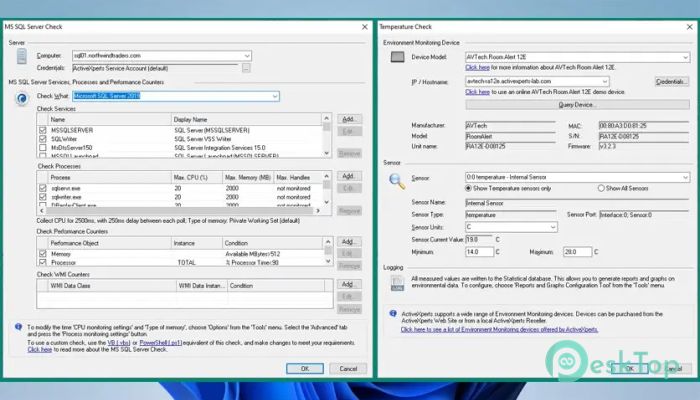
Task: Click the WMI Data Class column header
Action: [x=112, y=286]
